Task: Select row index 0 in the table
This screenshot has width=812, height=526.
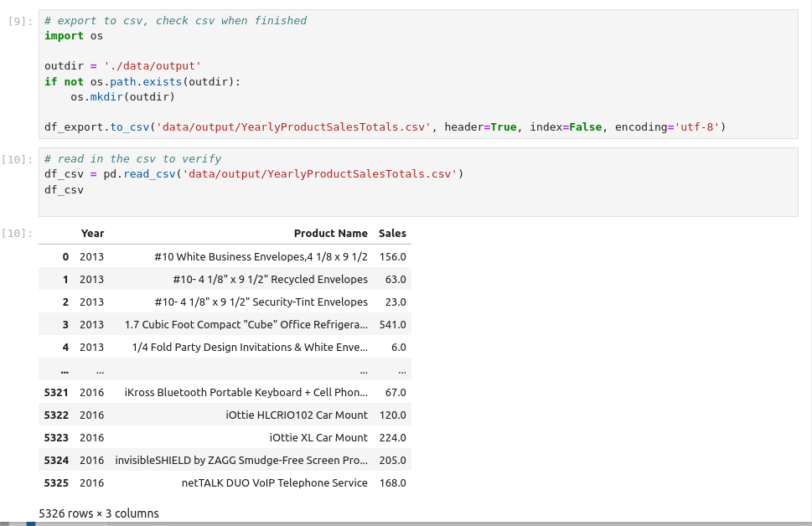Action: 65,256
